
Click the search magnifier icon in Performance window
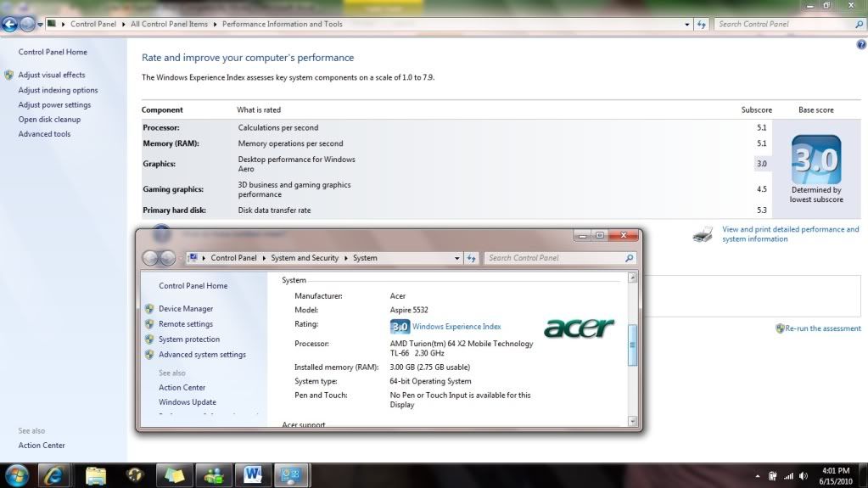[x=860, y=25]
